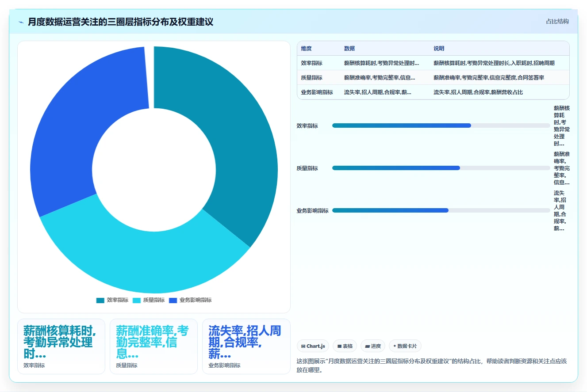Click the chart title 月度数据运营关注的三圈层指标分布及权重建议
The width and height of the screenshot is (587, 392).
(121, 22)
